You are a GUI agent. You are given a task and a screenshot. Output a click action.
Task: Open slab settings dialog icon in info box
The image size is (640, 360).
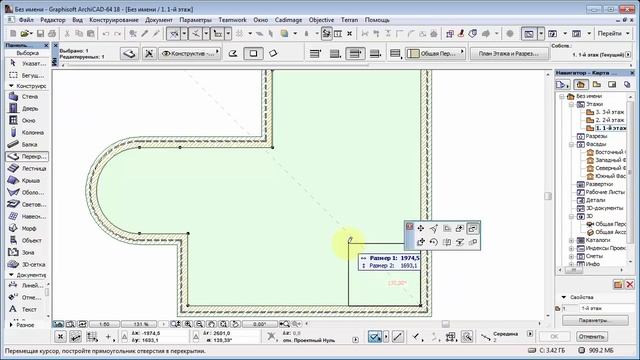129,53
